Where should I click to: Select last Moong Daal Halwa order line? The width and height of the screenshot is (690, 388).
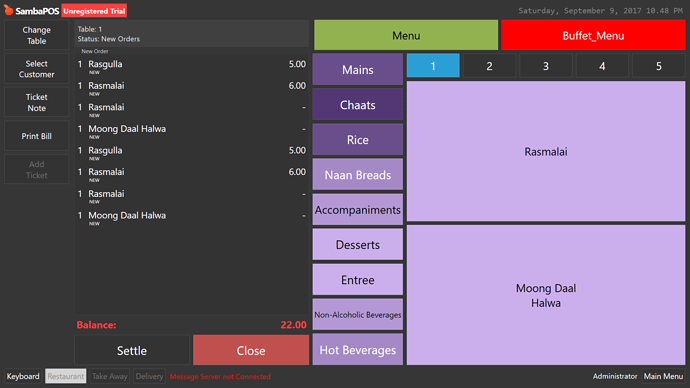[192, 218]
